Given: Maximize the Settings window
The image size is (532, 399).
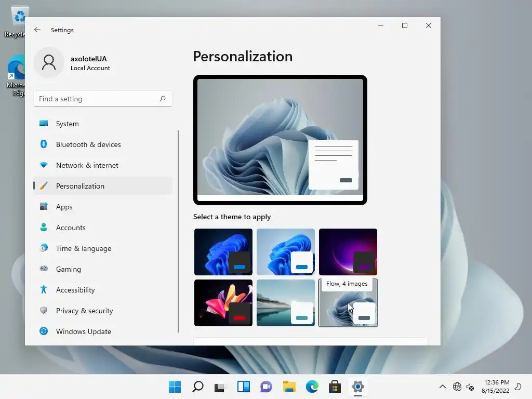Looking at the screenshot, I should click(x=404, y=25).
